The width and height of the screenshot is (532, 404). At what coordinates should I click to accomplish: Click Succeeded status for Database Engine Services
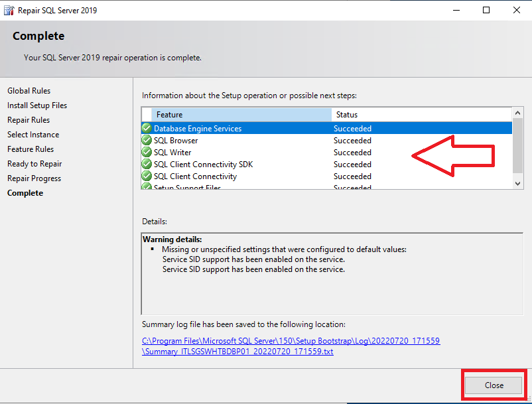click(352, 129)
